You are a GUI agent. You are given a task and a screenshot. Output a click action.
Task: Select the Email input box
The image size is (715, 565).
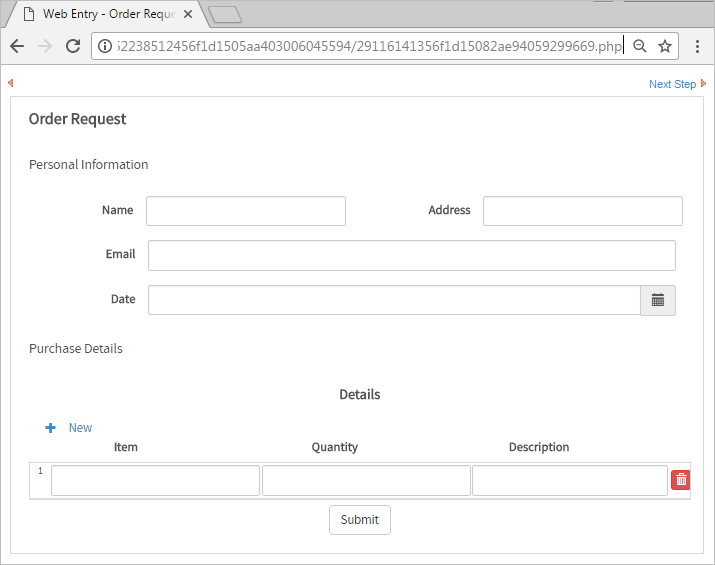411,255
